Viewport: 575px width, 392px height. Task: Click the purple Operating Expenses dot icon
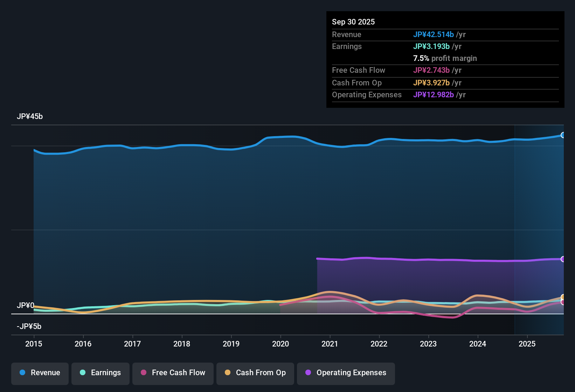[x=309, y=373]
